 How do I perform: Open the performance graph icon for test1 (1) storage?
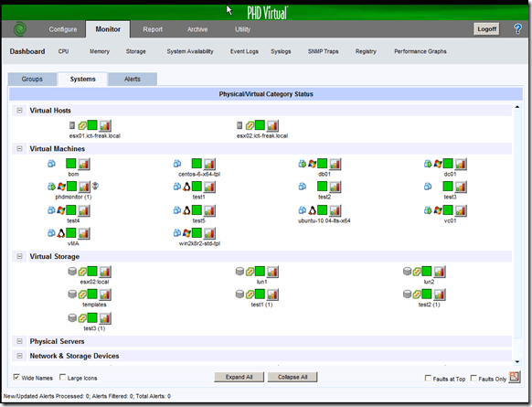click(272, 295)
